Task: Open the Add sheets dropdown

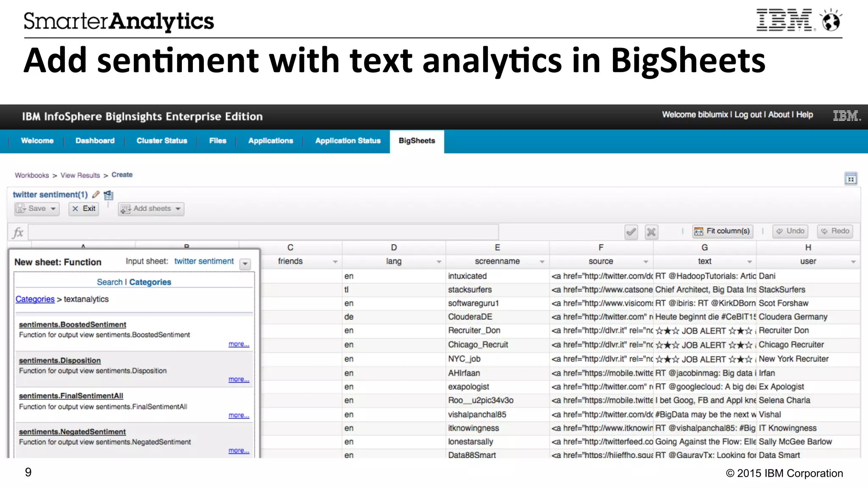Action: [x=151, y=209]
